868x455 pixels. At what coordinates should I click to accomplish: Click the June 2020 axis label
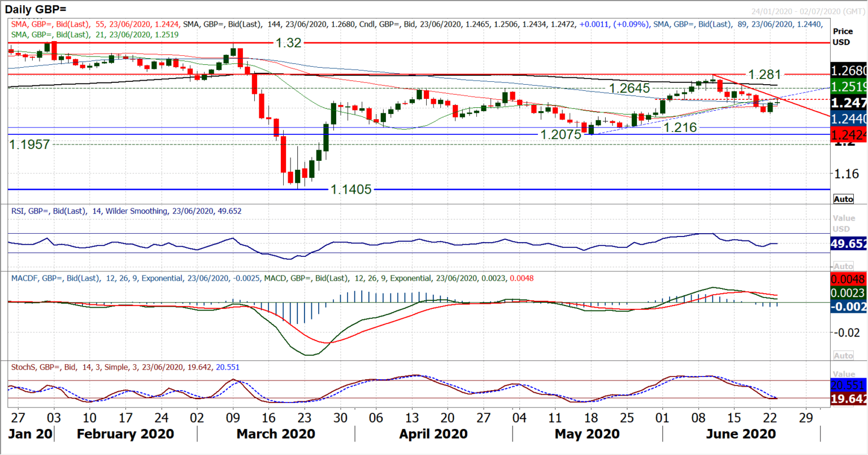pos(741,434)
